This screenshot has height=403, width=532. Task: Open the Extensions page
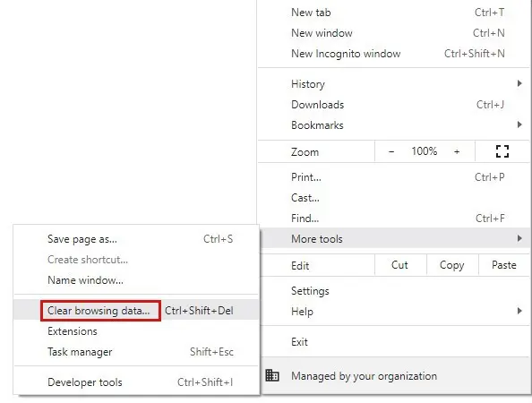136,331
